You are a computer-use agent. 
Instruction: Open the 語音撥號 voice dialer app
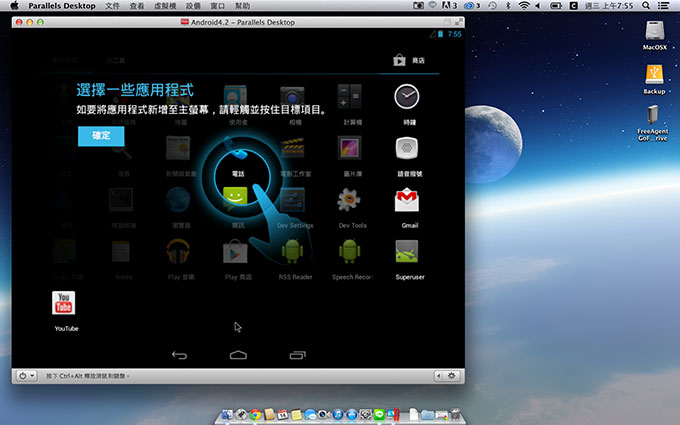coord(407,148)
